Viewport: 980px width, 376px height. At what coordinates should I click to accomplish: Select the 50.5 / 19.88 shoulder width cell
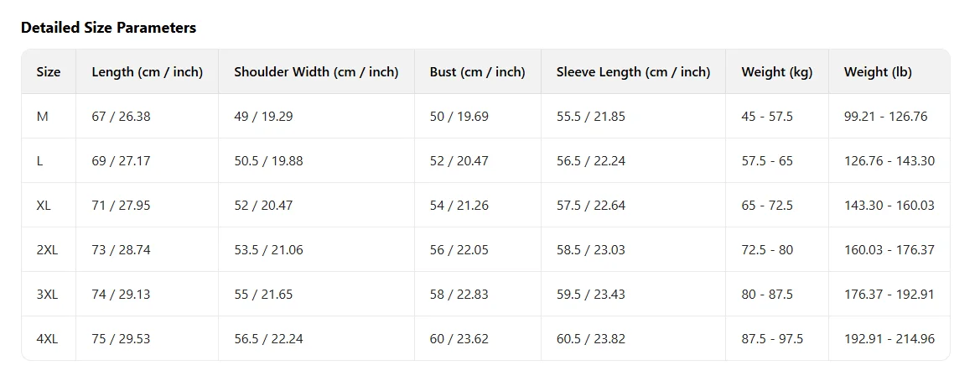268,161
